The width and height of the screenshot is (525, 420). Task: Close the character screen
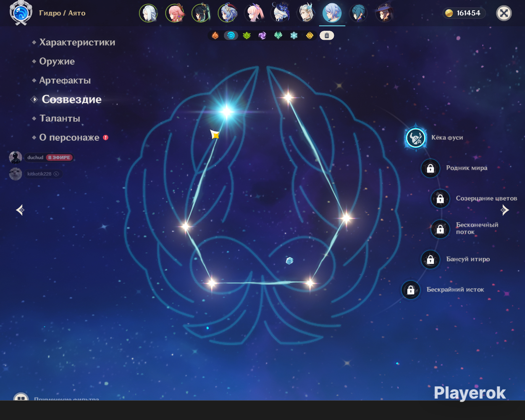[x=504, y=13]
